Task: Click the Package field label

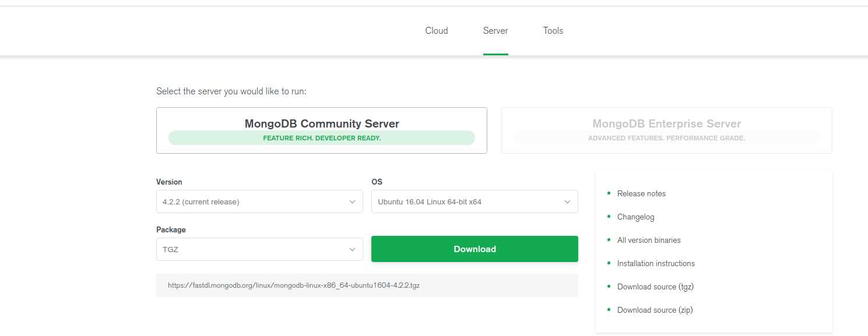Action: click(171, 229)
